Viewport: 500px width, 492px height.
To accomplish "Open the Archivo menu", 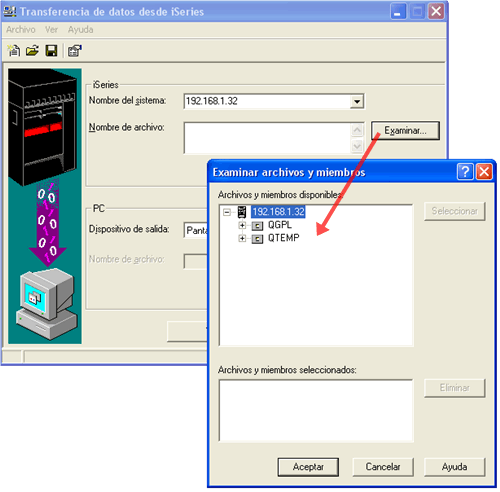I will (21, 30).
